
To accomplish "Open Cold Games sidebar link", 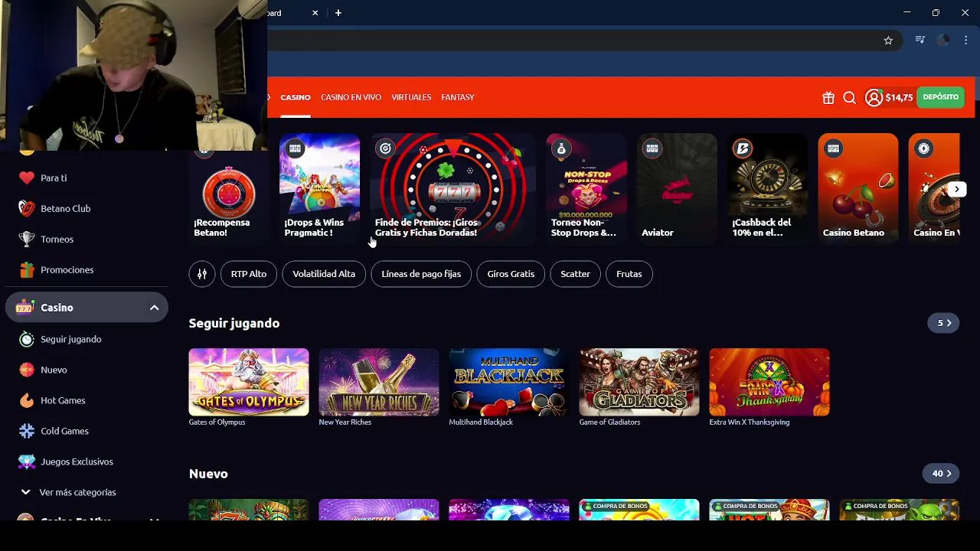I will coord(64,431).
